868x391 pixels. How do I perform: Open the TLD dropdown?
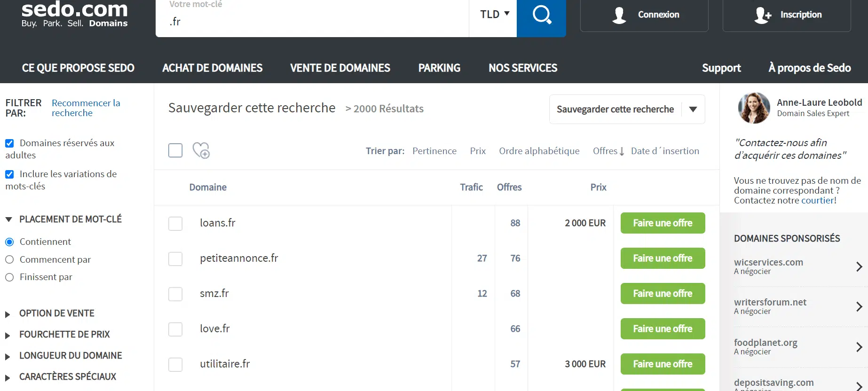pos(494,15)
